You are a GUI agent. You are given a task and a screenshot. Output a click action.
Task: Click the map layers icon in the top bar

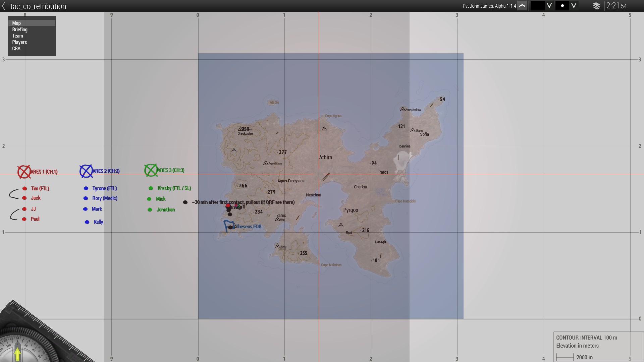point(597,6)
